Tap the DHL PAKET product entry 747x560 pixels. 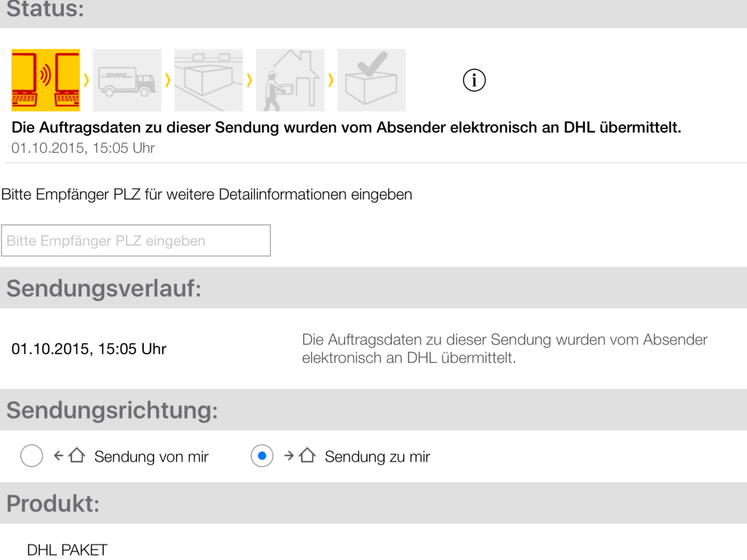pyautogui.click(x=67, y=550)
